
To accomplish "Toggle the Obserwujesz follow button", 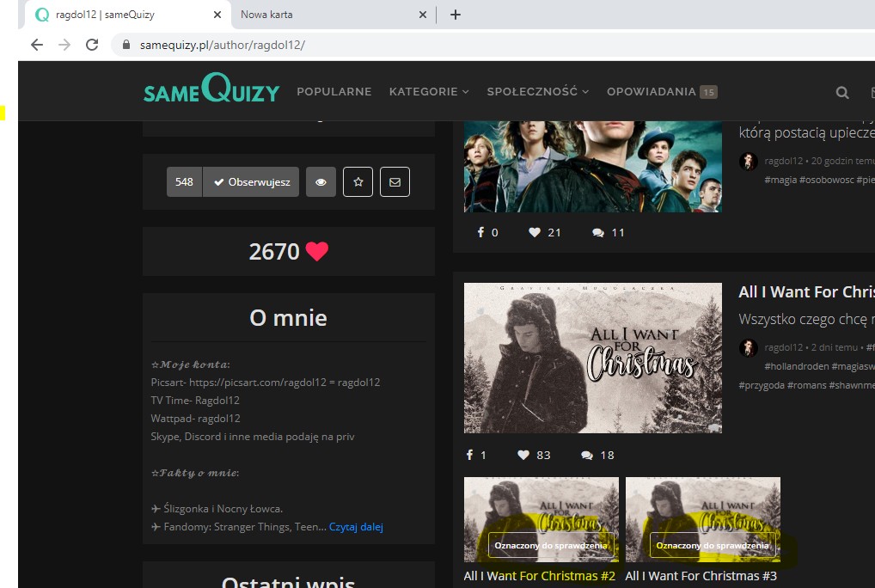I will (251, 182).
